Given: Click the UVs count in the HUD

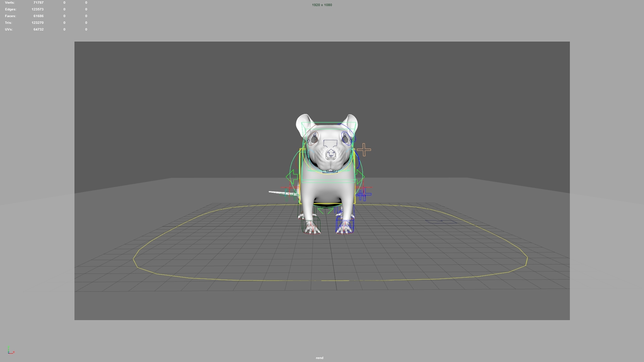Looking at the screenshot, I should [x=38, y=29].
